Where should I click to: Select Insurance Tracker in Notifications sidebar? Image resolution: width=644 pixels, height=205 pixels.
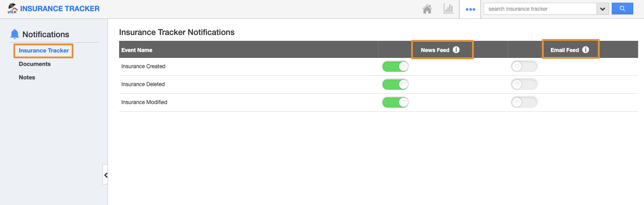(44, 51)
